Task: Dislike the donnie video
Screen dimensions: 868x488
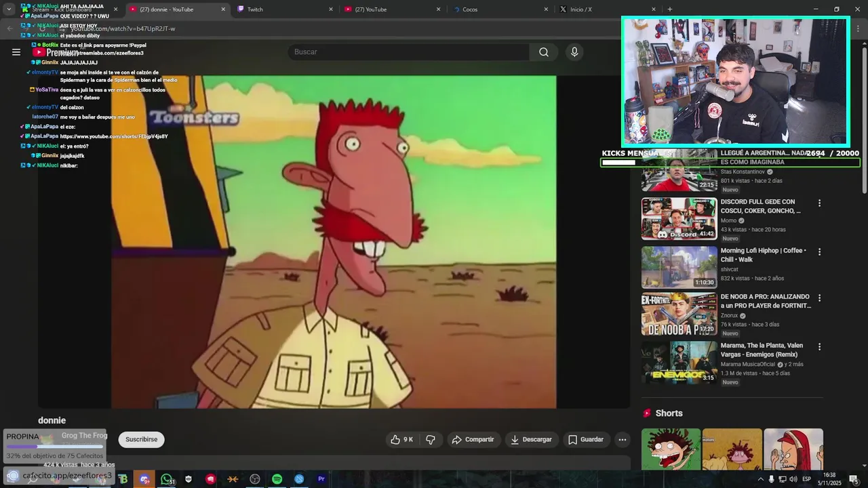Action: point(431,439)
